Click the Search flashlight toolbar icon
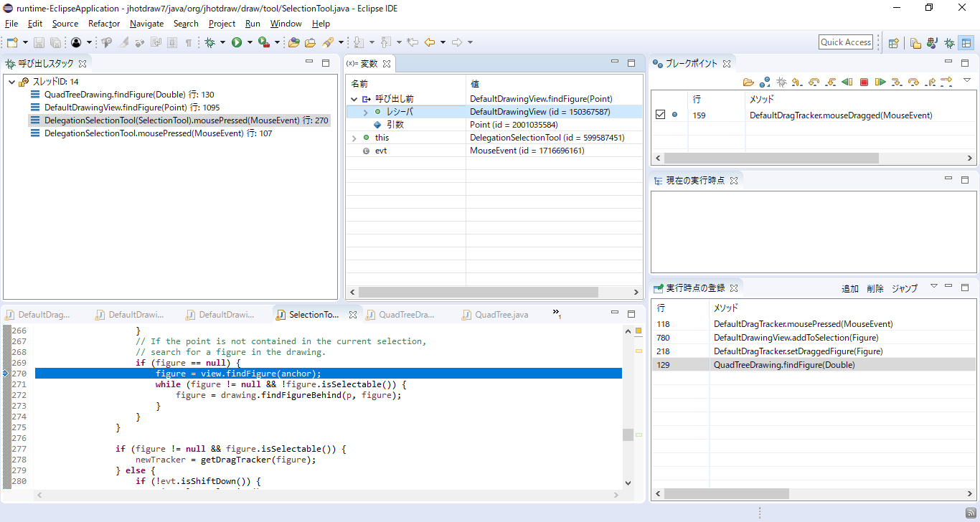The width and height of the screenshot is (980, 522). (x=327, y=42)
